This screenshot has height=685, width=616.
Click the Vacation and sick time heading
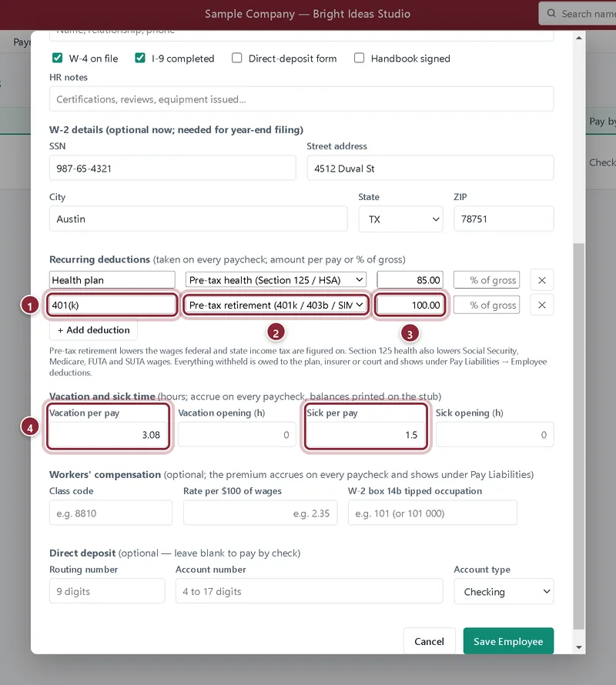(102, 396)
